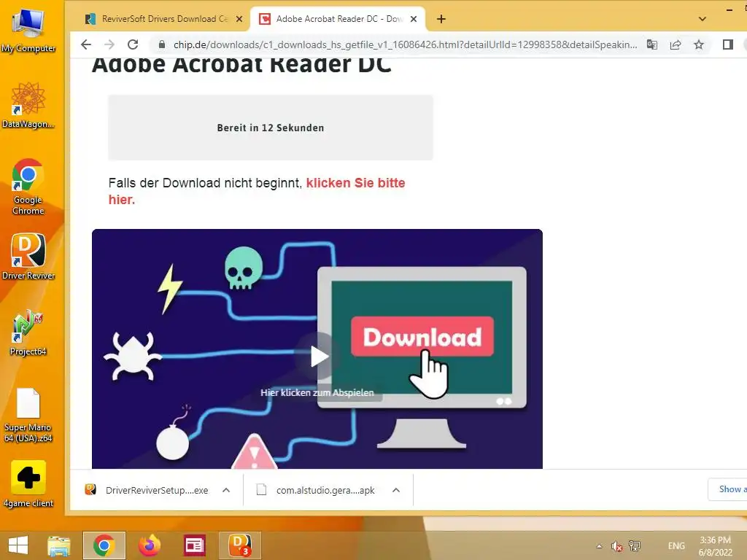Open File Explorer from the taskbar
Image resolution: width=747 pixels, height=560 pixels.
[59, 545]
